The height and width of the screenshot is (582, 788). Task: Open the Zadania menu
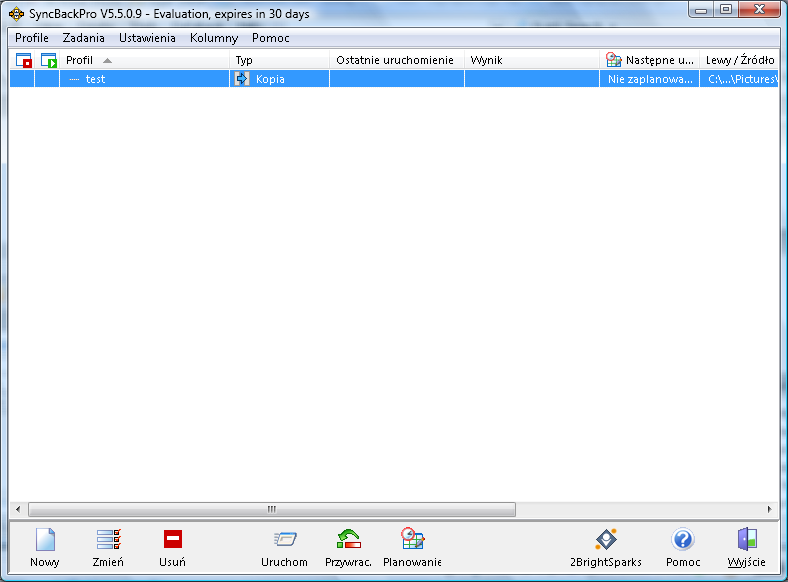[83, 38]
